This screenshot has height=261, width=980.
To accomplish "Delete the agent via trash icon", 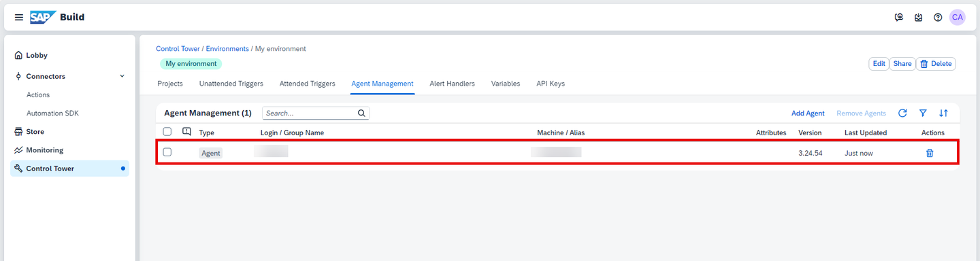I will pyautogui.click(x=930, y=153).
